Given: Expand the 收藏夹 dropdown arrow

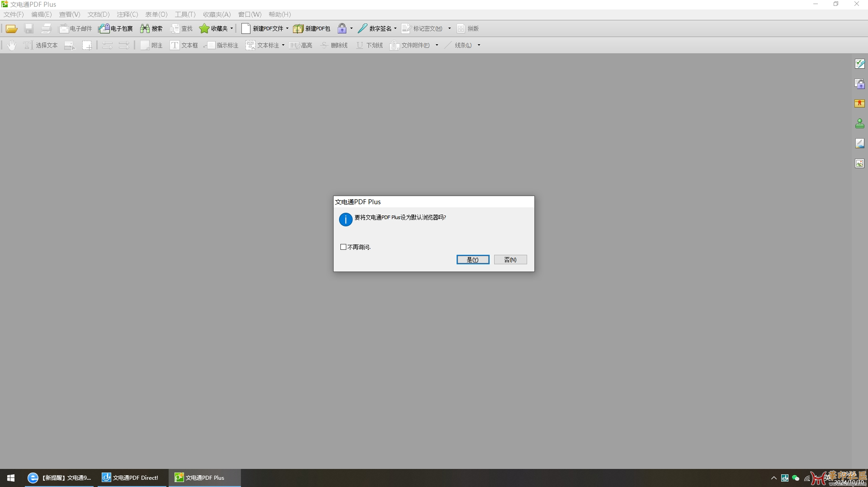Looking at the screenshot, I should pos(231,28).
